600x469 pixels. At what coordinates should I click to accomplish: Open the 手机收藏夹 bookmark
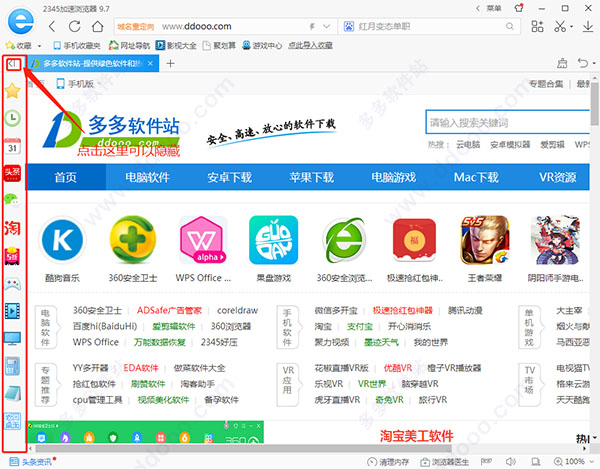(x=77, y=46)
